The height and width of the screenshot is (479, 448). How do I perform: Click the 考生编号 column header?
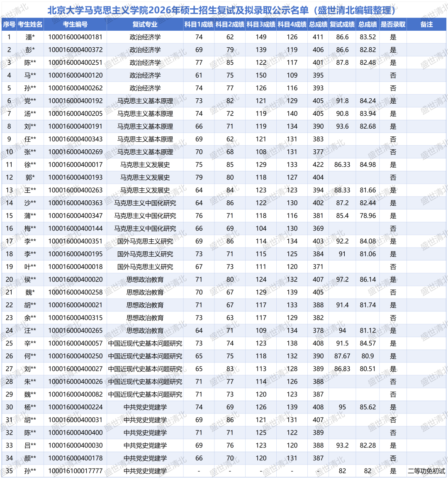[75, 24]
